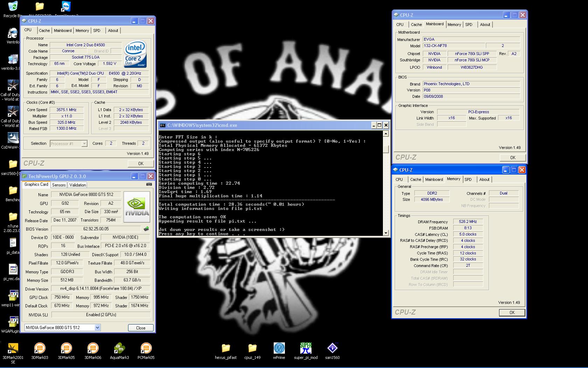Launch the 3DMark06 shortcut
This screenshot has height=368, width=588.
pos(93,348)
